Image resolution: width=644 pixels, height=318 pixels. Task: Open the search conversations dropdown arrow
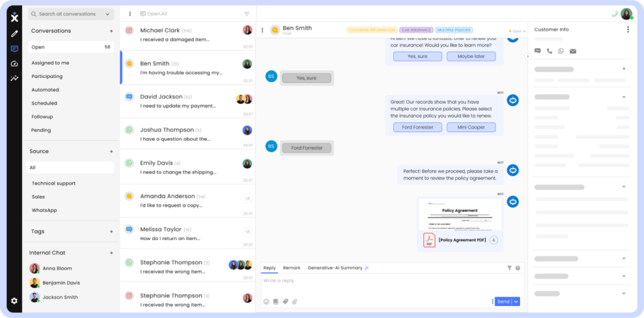tap(108, 14)
